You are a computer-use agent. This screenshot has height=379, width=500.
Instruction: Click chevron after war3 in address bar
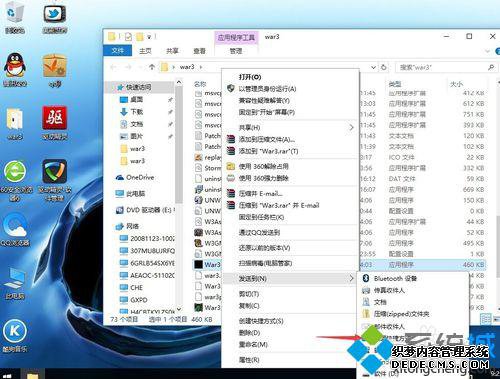point(201,67)
